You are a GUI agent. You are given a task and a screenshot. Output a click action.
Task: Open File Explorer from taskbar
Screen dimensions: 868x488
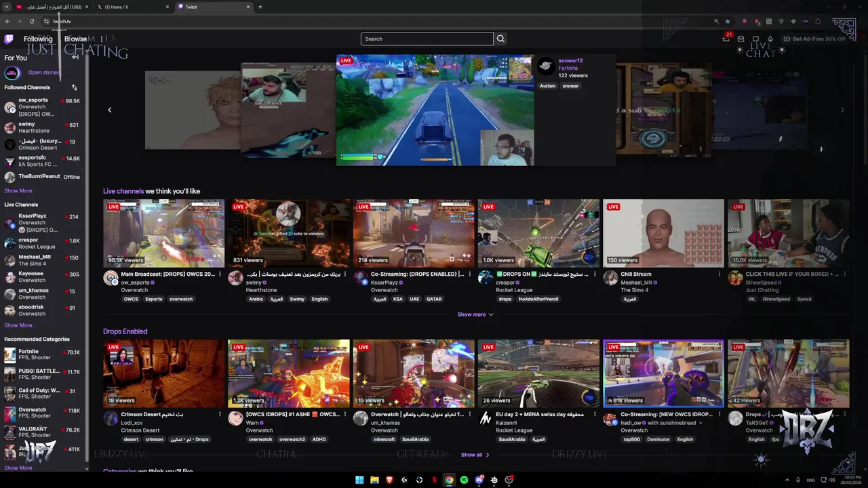[374, 480]
